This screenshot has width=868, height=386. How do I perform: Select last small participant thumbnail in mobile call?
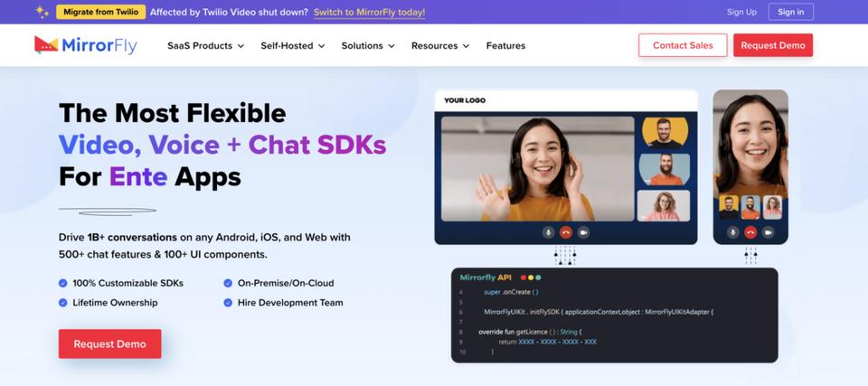[x=772, y=207]
